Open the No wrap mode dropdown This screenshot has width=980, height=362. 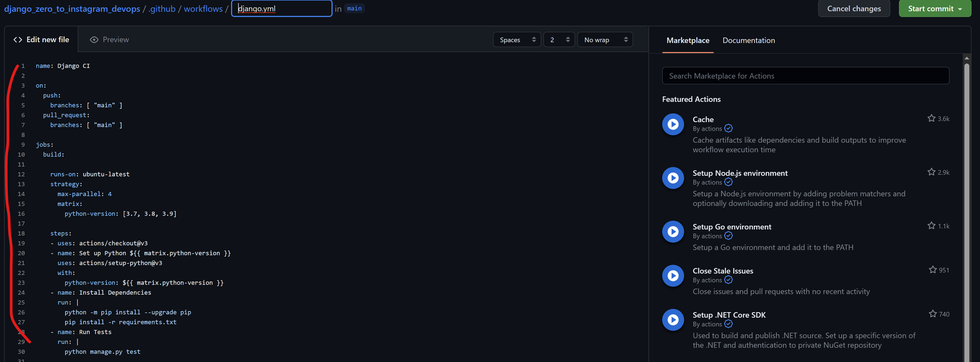click(x=605, y=40)
